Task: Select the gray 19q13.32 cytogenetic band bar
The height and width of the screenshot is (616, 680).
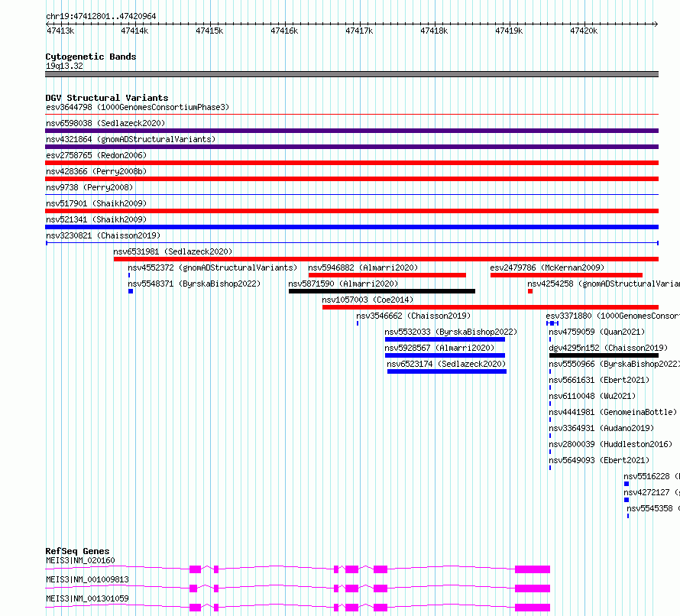Action: tap(351, 74)
